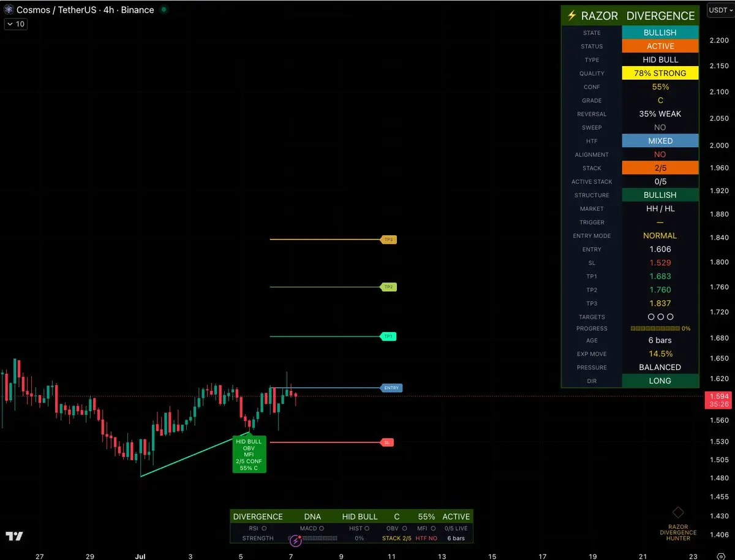This screenshot has height=560, width=735.
Task: Click the SWEEP row NO value
Action: pos(660,127)
